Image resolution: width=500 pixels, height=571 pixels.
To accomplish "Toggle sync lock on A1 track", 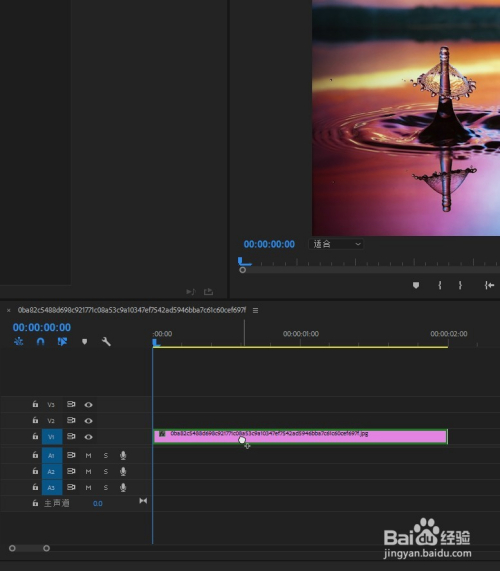I will click(71, 455).
